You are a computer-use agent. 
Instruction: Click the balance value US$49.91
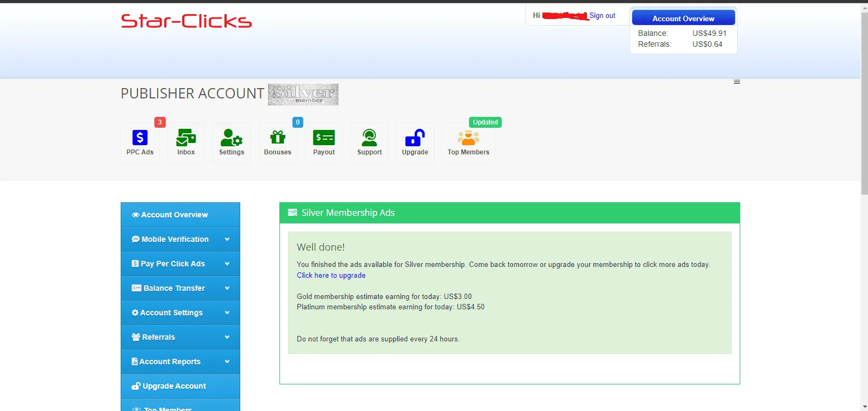click(x=709, y=33)
